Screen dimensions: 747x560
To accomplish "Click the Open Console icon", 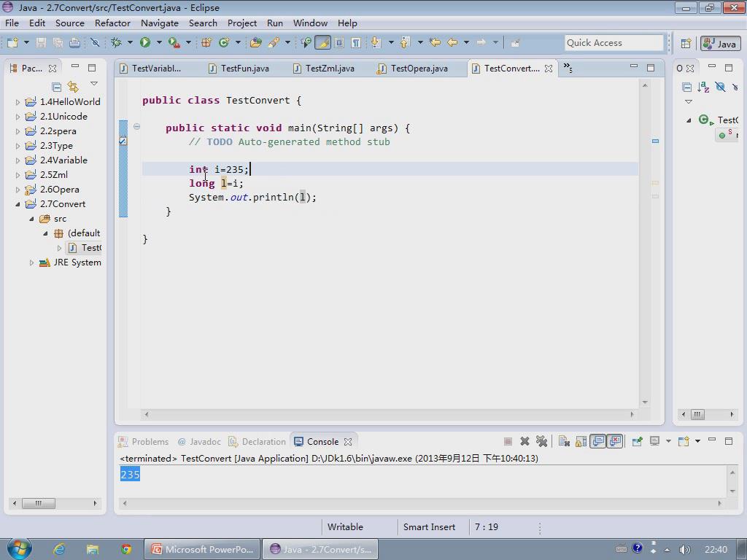I will pos(684,441).
